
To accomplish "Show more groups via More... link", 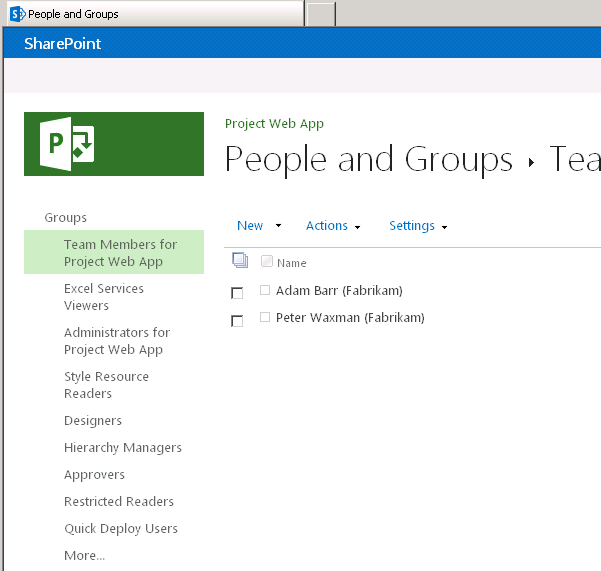I will click(x=84, y=556).
